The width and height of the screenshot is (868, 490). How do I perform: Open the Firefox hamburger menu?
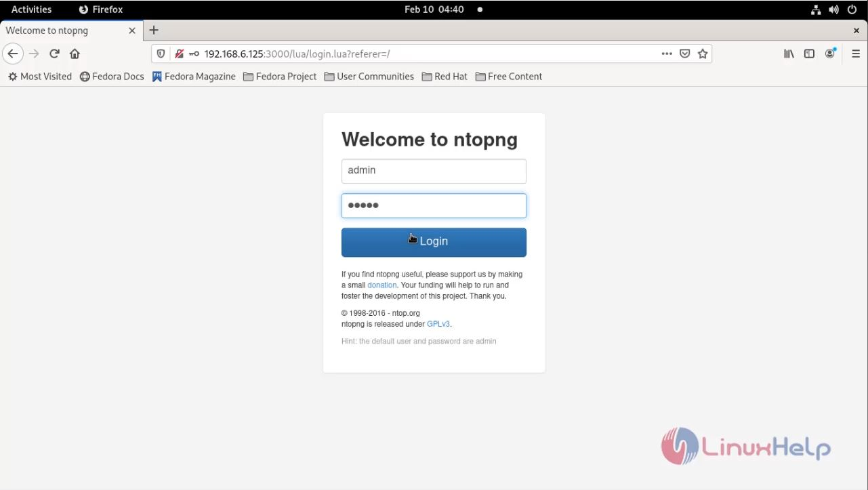point(856,54)
